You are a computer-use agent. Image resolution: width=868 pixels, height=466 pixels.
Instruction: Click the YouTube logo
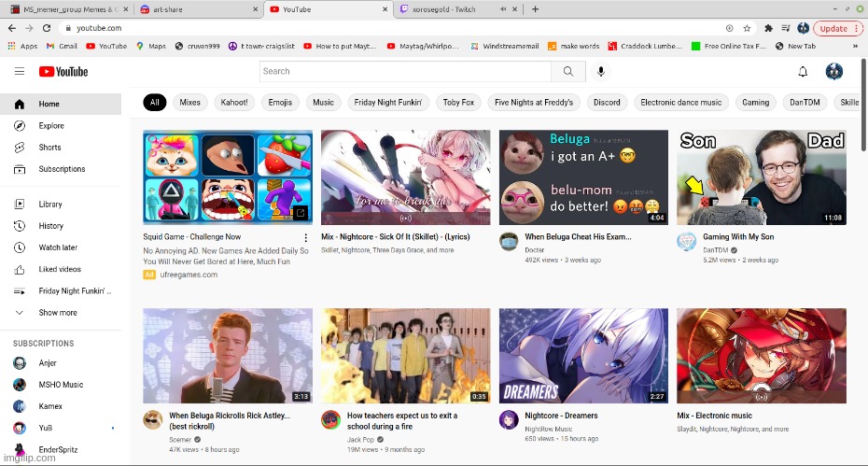(x=63, y=72)
